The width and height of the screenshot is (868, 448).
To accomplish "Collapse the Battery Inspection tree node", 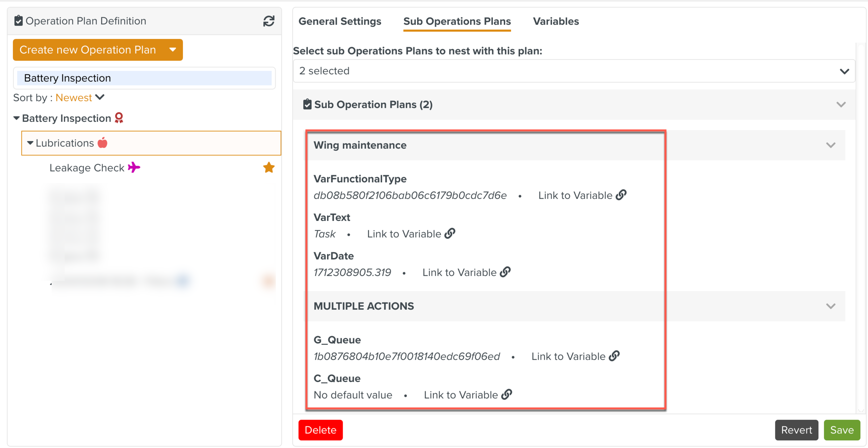I will click(16, 118).
